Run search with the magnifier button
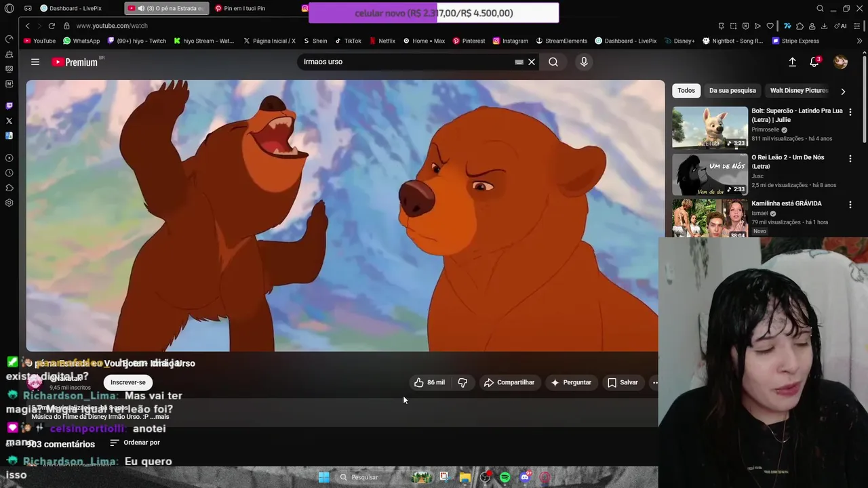The image size is (868, 488). click(x=553, y=62)
